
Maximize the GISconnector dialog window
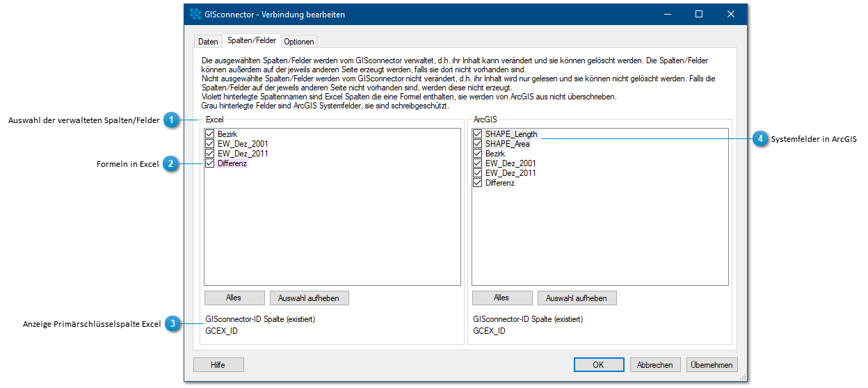click(x=699, y=14)
